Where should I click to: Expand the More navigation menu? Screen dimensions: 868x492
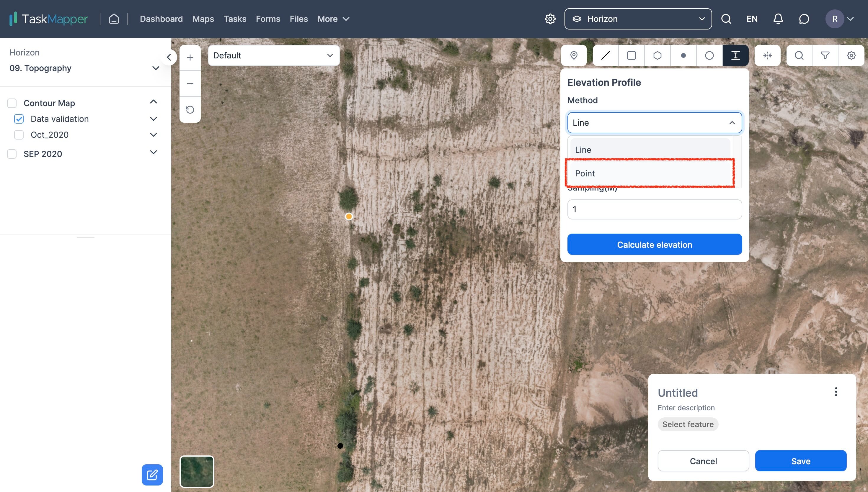point(333,19)
